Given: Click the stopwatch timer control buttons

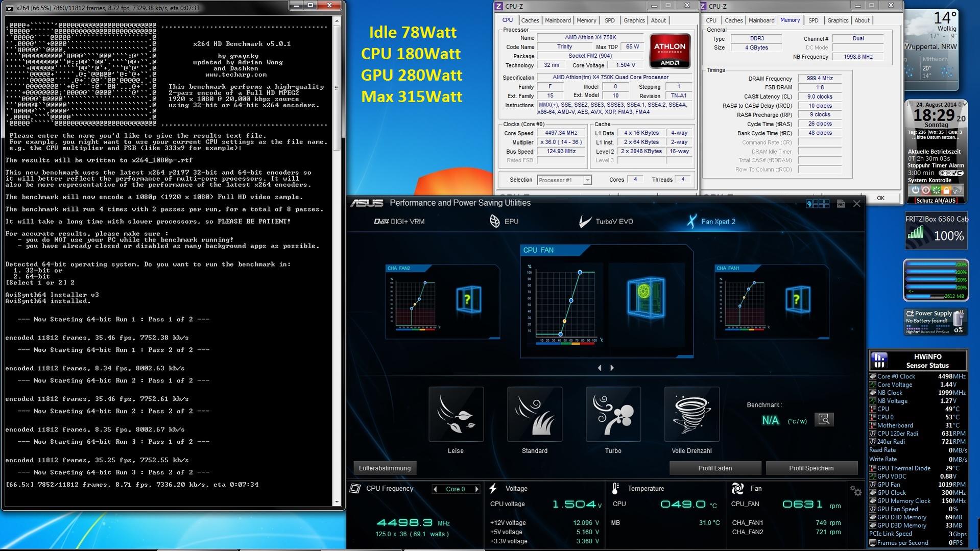Looking at the screenshot, I should 951,173.
